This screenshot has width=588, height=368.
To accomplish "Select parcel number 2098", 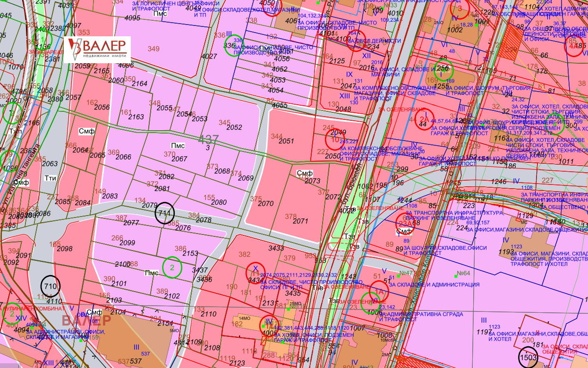I will click(64, 249).
